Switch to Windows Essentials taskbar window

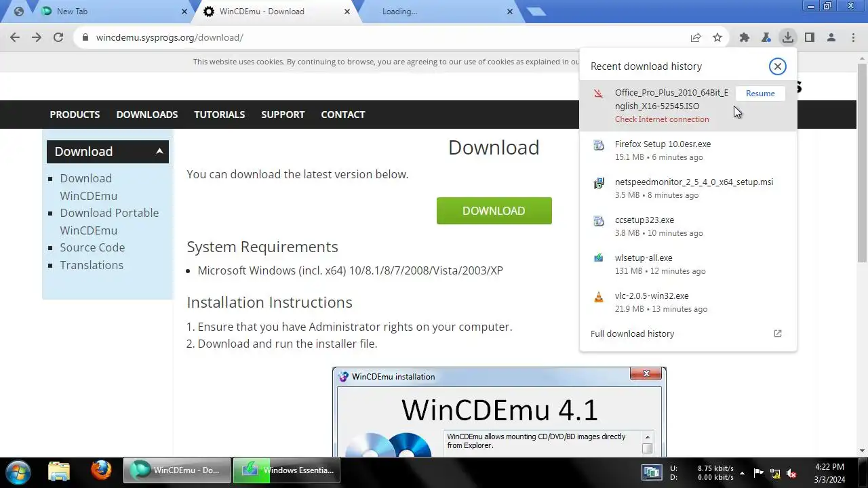[287, 470]
